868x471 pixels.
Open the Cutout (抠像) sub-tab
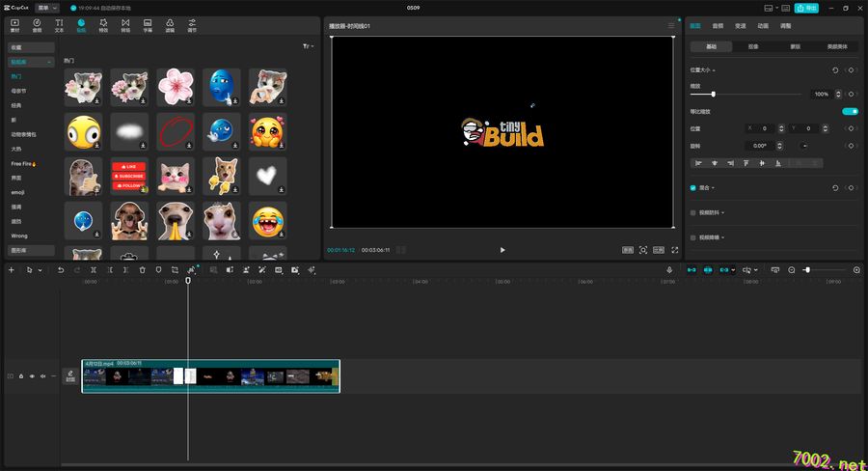pyautogui.click(x=753, y=46)
